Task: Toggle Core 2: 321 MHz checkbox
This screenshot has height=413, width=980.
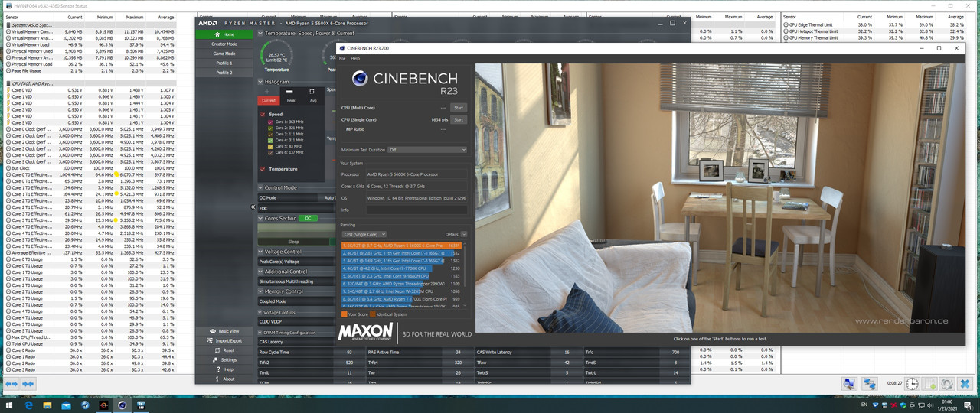Action: point(269,128)
